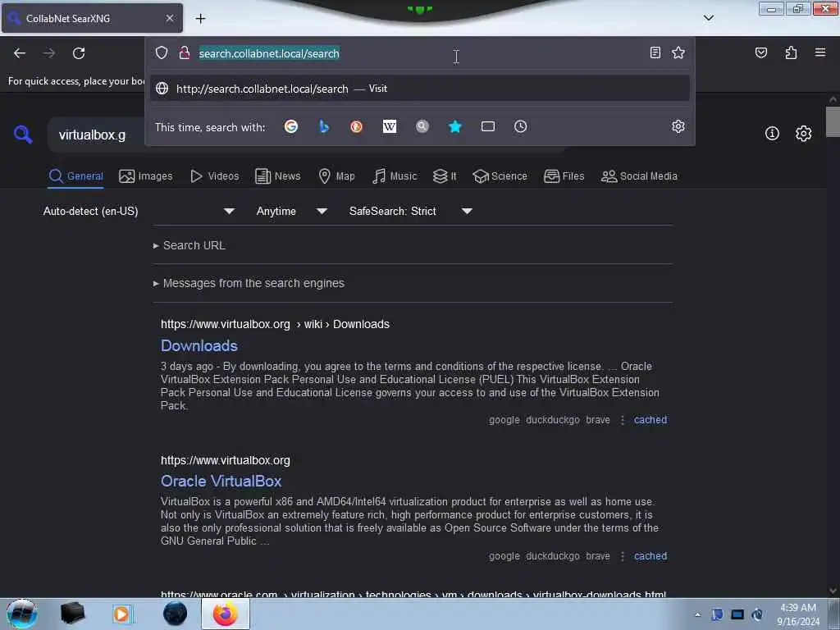Viewport: 840px width, 630px height.
Task: Open the tracking protection shield icon
Action: pos(162,52)
